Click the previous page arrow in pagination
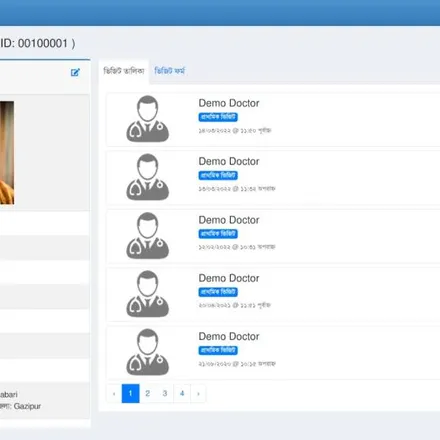The image size is (440, 440). pyautogui.click(x=114, y=393)
